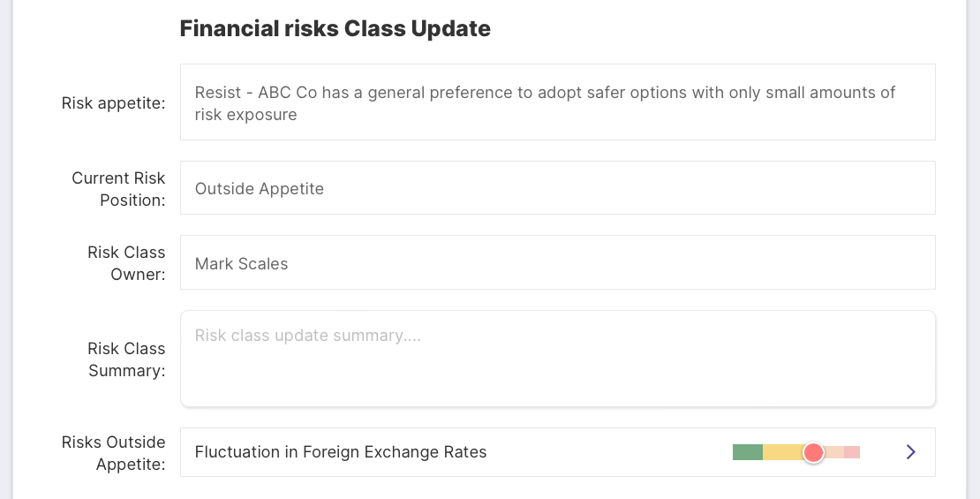Screen dimensions: 980x499
Task: Click the light peach risk bar segment
Action: click(x=834, y=452)
